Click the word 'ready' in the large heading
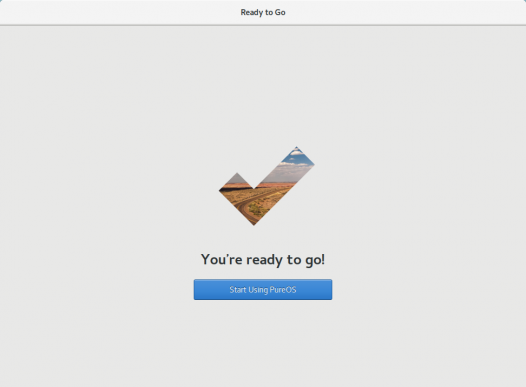 pos(264,260)
